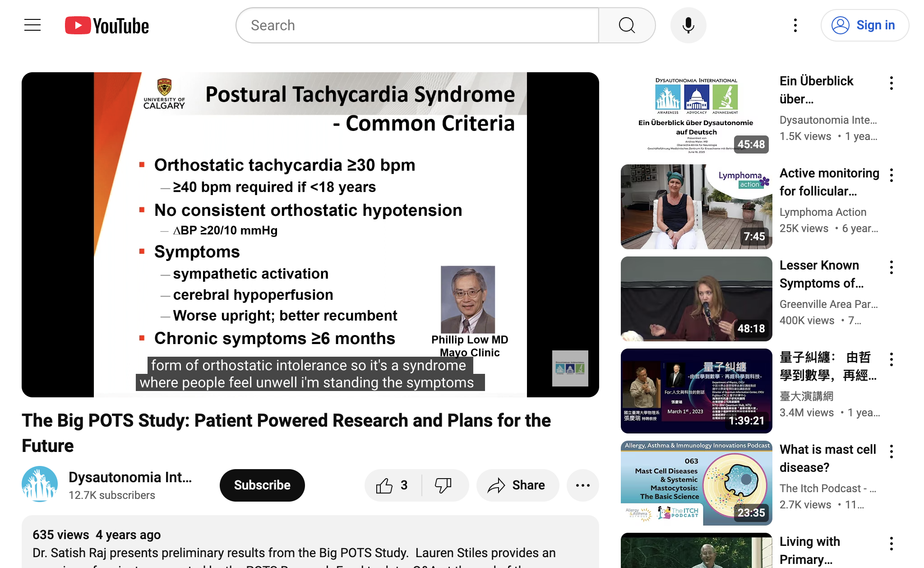The width and height of the screenshot is (924, 568).
Task: Open the hamburger guide menu
Action: 32,25
